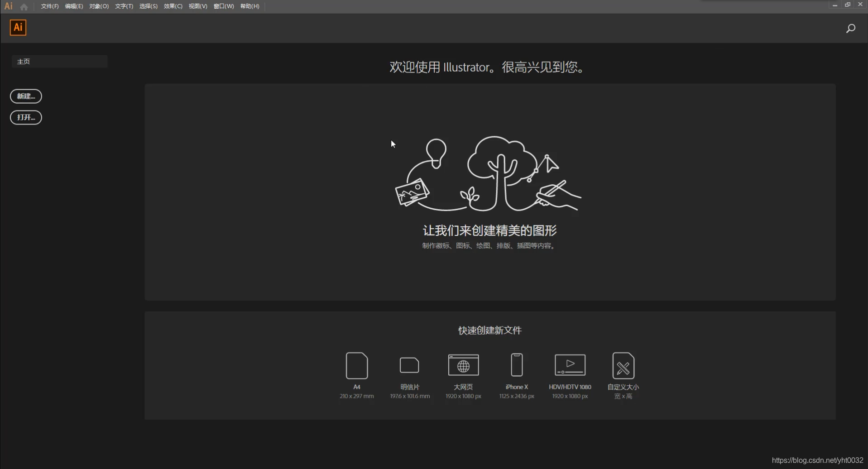
Task: Click the 新建... button
Action: (x=26, y=96)
